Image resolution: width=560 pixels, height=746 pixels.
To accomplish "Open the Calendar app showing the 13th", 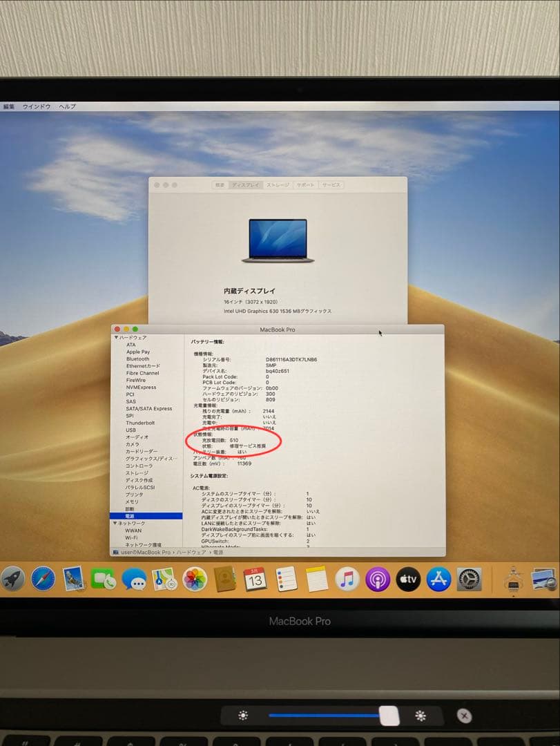I will tap(255, 580).
